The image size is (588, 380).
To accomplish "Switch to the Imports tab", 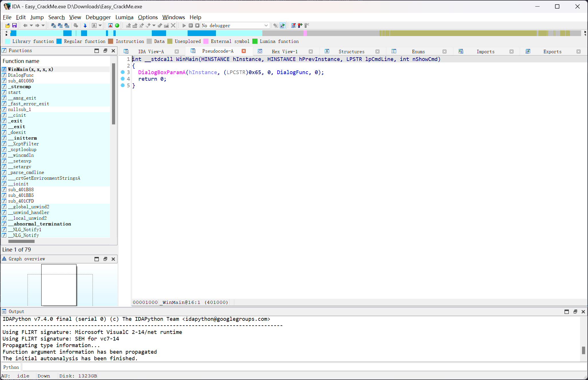I will (485, 52).
